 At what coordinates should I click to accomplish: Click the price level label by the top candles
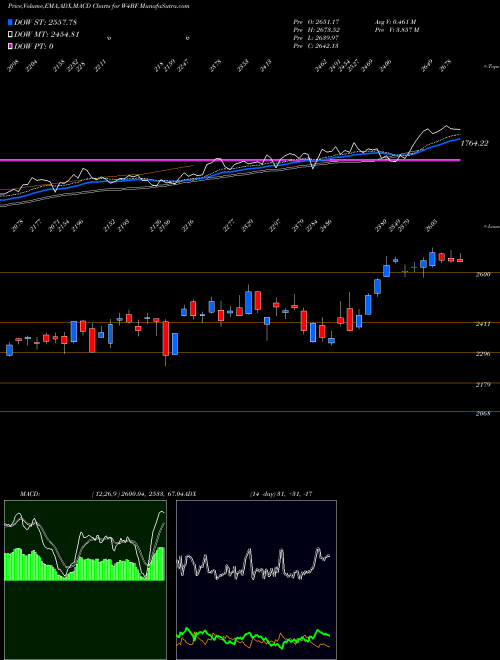click(483, 274)
